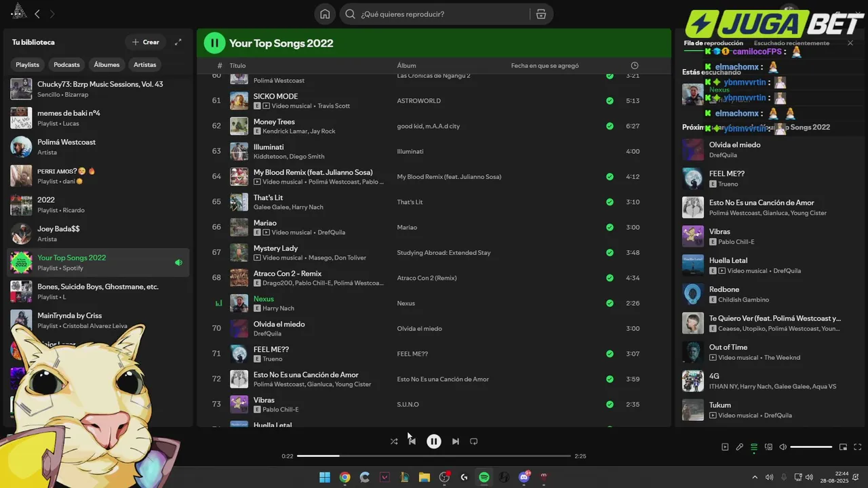The height and width of the screenshot is (488, 868).
Task: Open the 2022 playlist by Ricardo
Action: [98, 205]
